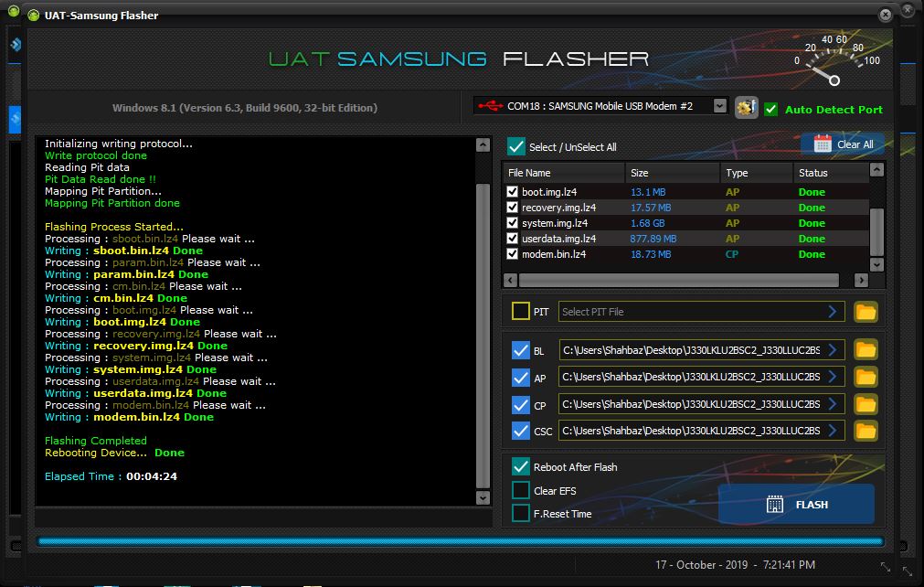Click the CP type cell for modem.bin.lz4
The height and width of the screenshot is (587, 924).
pyautogui.click(x=732, y=254)
